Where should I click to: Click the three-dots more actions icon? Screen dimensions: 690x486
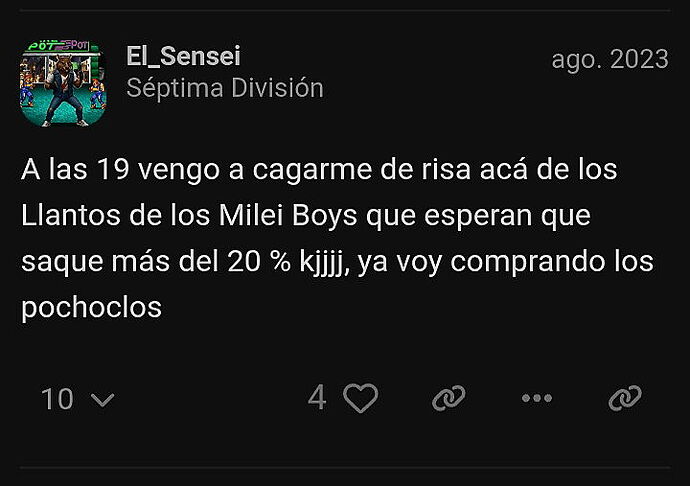(x=537, y=398)
